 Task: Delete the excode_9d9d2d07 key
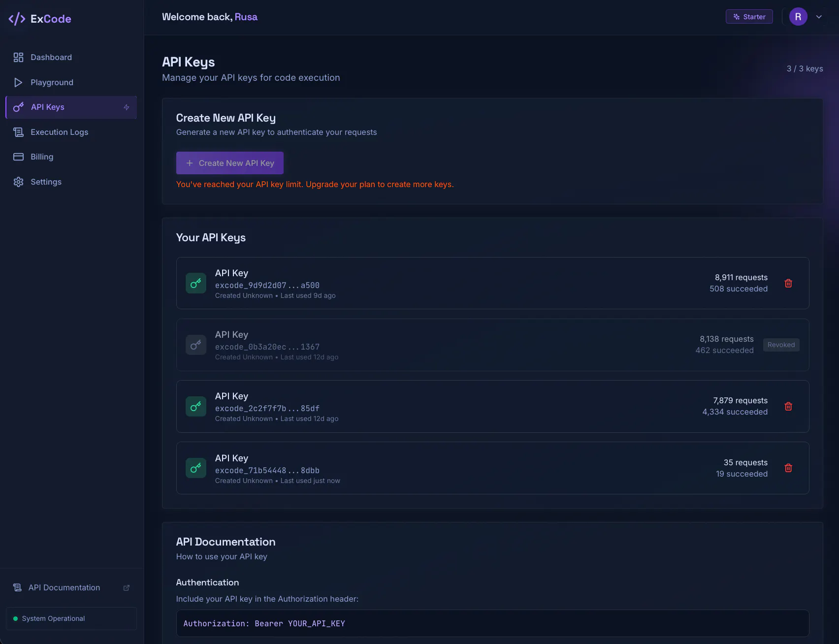tap(788, 283)
